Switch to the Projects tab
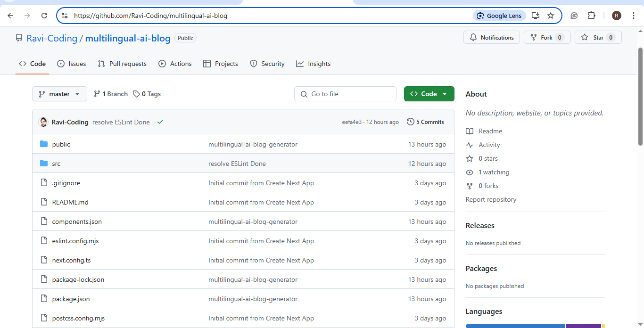644x328 pixels. tap(220, 64)
